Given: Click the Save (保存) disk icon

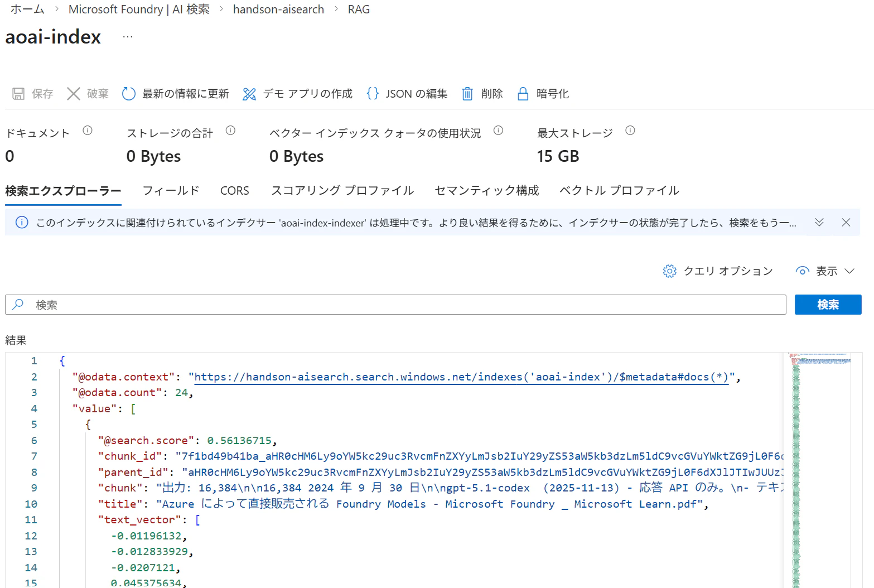Looking at the screenshot, I should (x=18, y=94).
